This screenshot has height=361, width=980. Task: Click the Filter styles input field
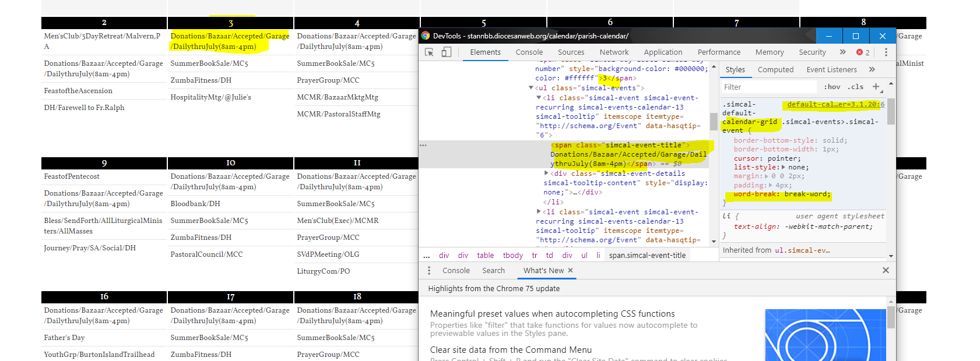[768, 87]
